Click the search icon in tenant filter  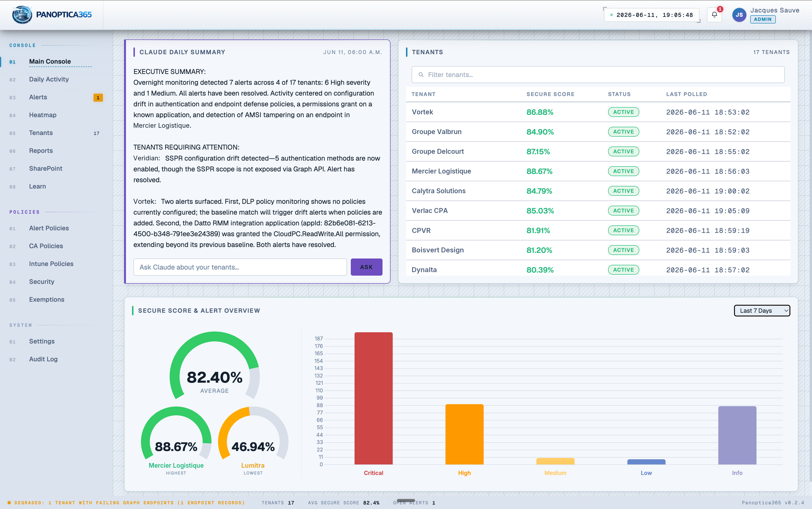pos(421,75)
